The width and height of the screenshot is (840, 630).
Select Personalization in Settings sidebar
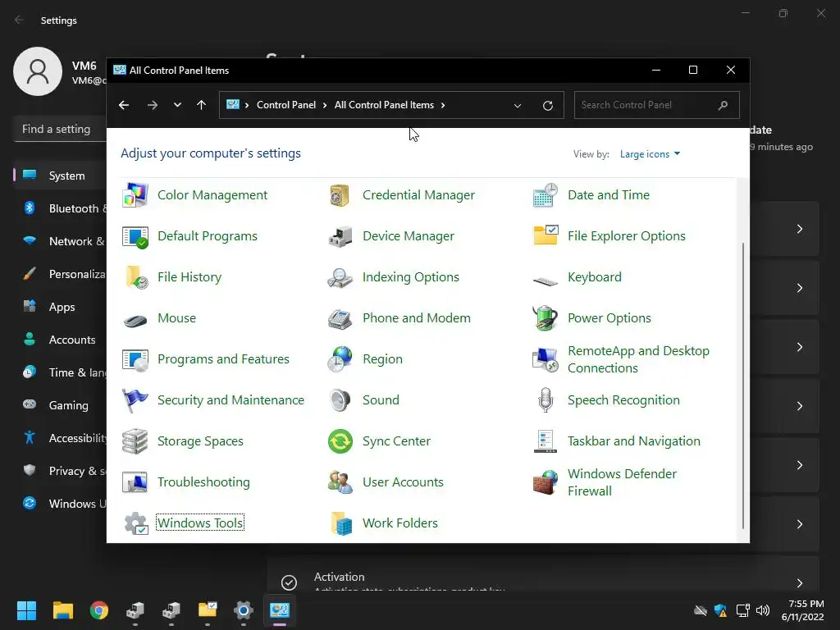[61, 274]
